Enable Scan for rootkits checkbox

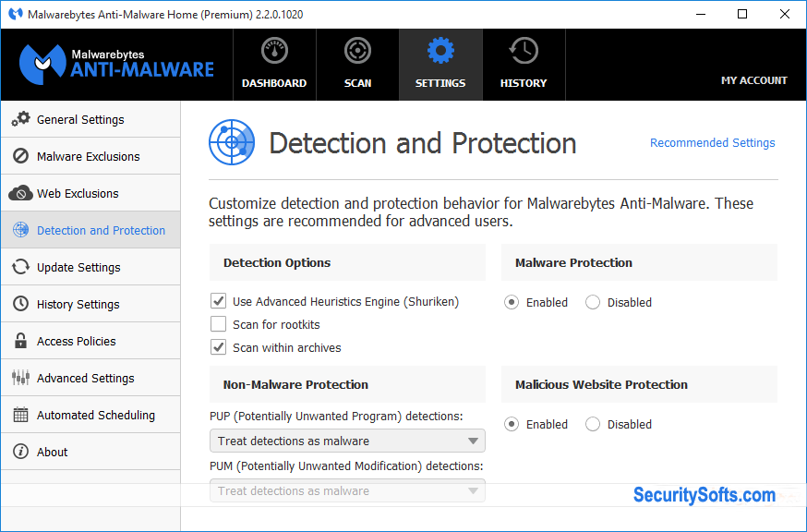point(218,324)
